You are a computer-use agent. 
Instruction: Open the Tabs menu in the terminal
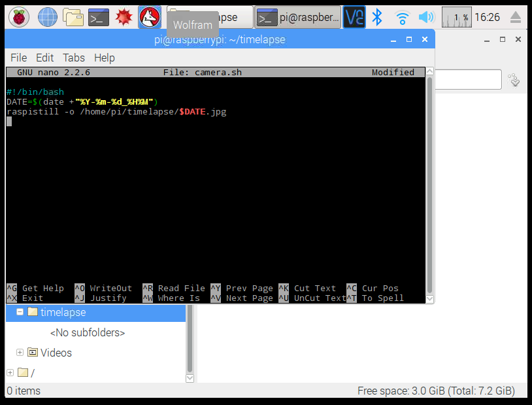coord(74,58)
